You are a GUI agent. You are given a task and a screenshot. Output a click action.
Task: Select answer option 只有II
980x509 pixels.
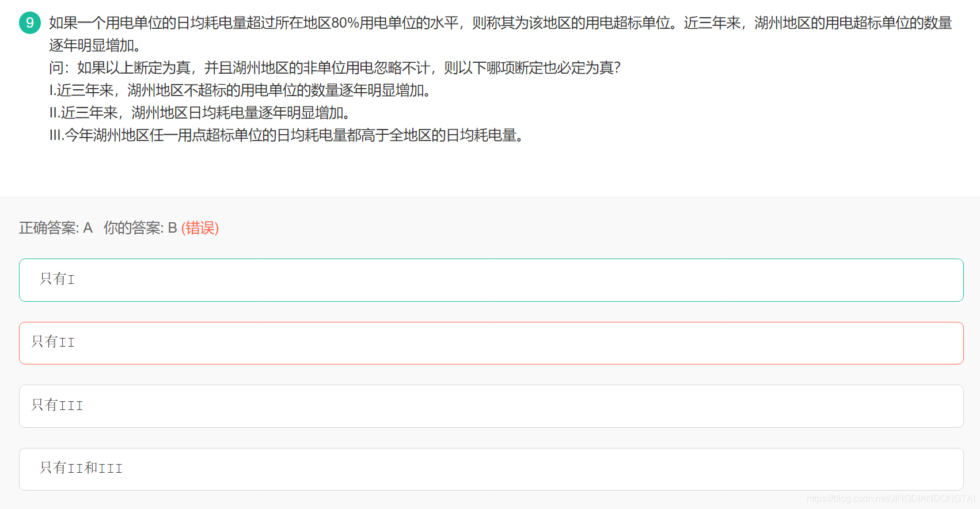tap(491, 343)
